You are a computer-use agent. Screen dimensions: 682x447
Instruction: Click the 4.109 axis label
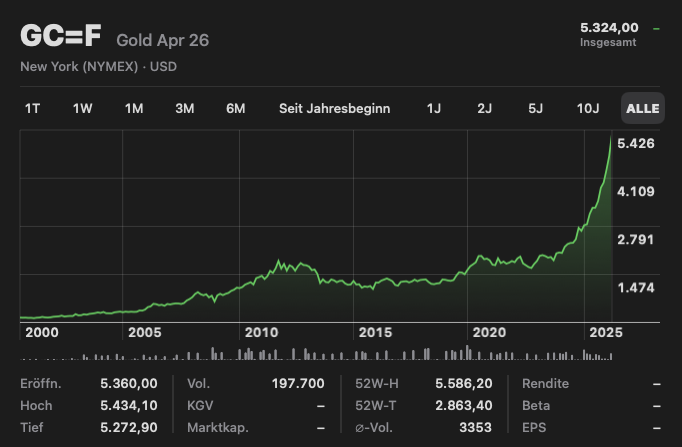pyautogui.click(x=635, y=191)
